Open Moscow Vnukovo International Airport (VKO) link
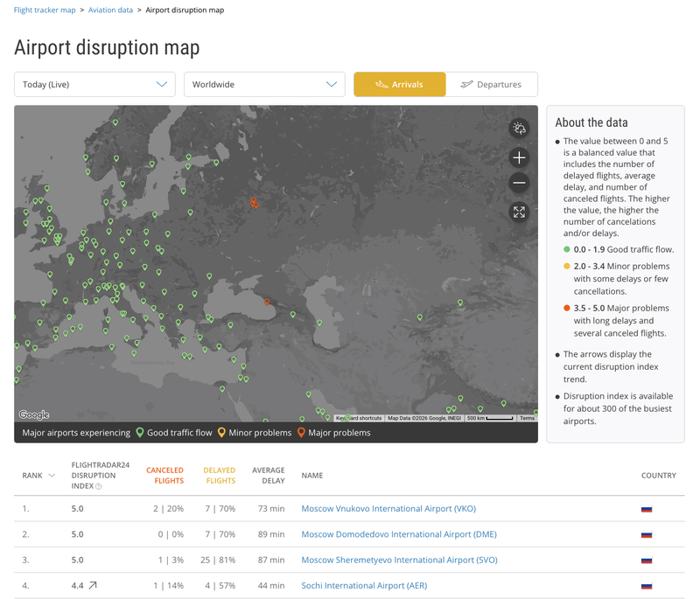Viewport: 700px width, 599px height. (388, 508)
